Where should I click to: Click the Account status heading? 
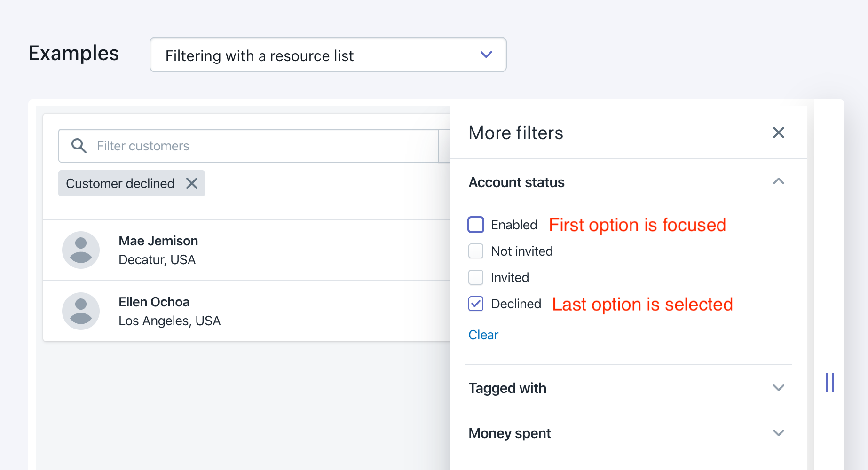[x=516, y=182]
